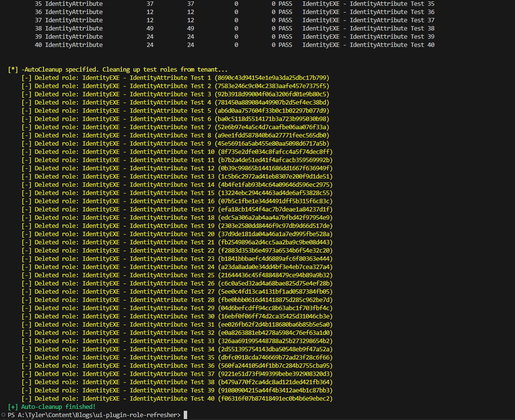Select Deleted role Test 5 line

click(x=176, y=111)
